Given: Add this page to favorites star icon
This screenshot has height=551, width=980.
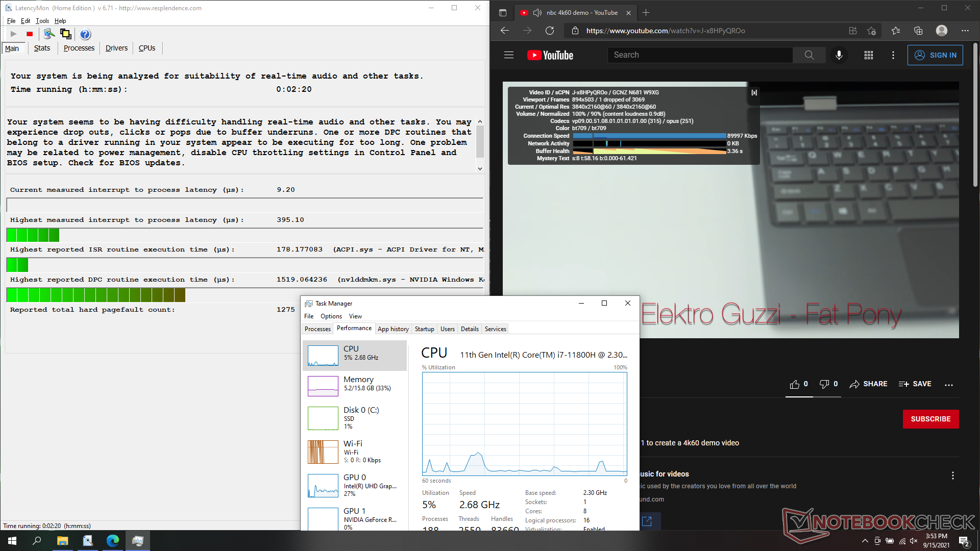Looking at the screenshot, I should 871,31.
